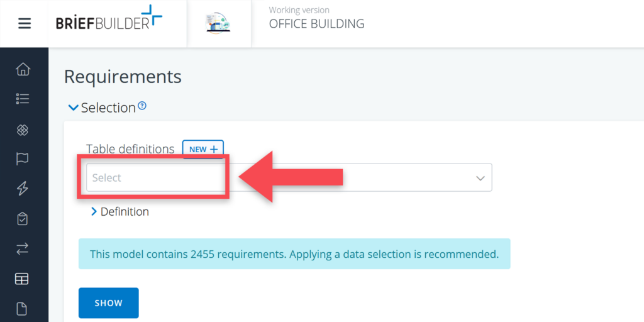The width and height of the screenshot is (644, 322).
Task: Go to Home in the sidebar
Action: 23,69
